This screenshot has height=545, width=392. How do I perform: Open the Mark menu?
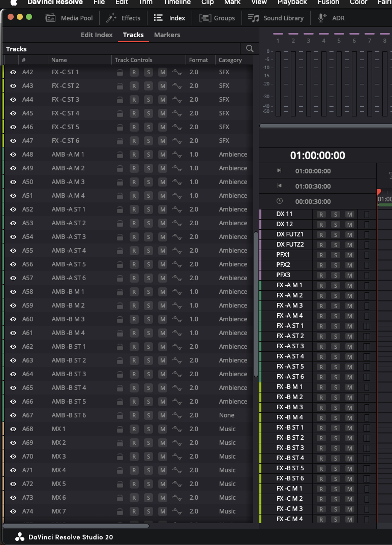pos(232,2)
